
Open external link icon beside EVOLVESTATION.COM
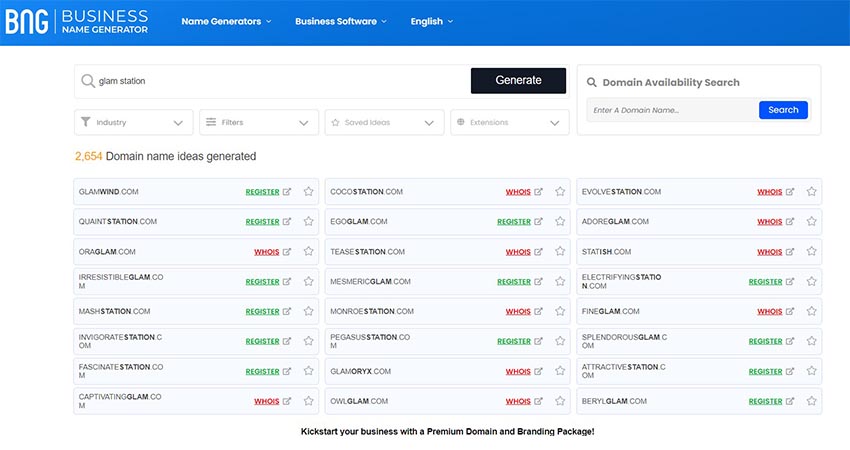[x=790, y=192]
